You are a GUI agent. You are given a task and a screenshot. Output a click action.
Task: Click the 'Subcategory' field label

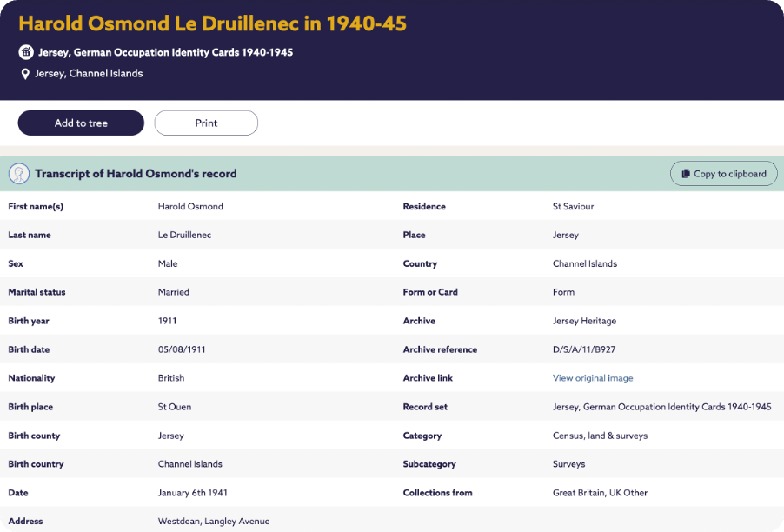429,464
